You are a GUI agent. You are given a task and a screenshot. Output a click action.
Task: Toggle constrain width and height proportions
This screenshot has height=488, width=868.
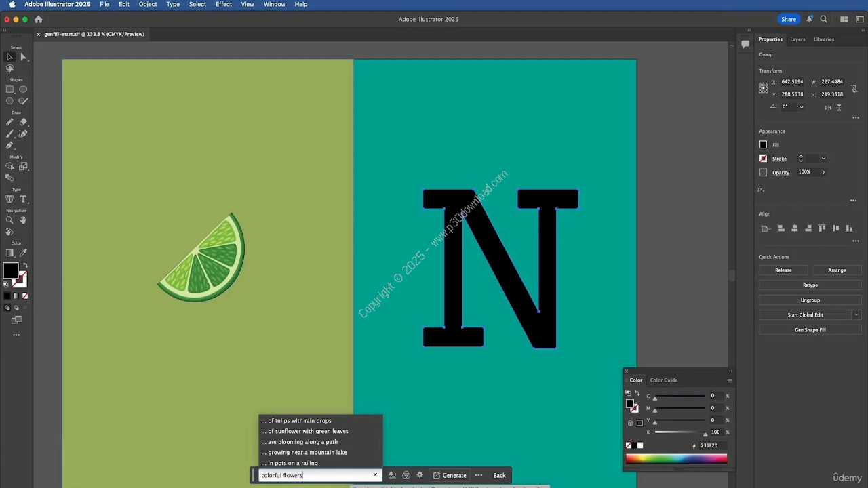[x=854, y=88]
